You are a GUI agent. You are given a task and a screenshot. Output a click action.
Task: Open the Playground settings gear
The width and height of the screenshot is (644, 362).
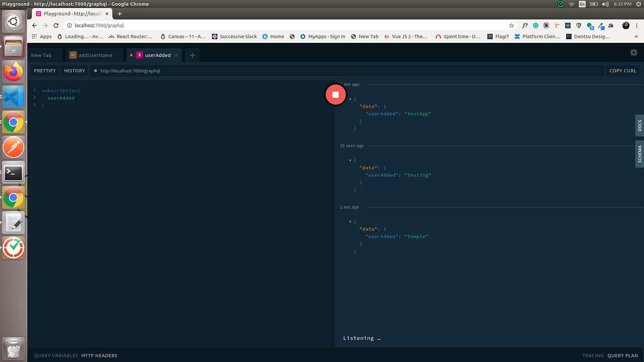[634, 53]
